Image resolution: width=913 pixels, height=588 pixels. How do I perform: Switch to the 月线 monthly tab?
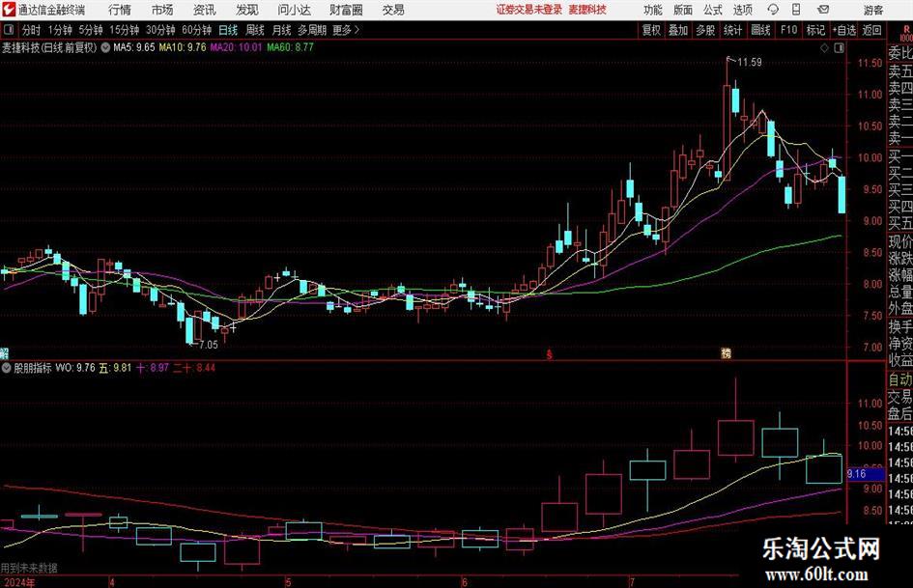[x=281, y=30]
